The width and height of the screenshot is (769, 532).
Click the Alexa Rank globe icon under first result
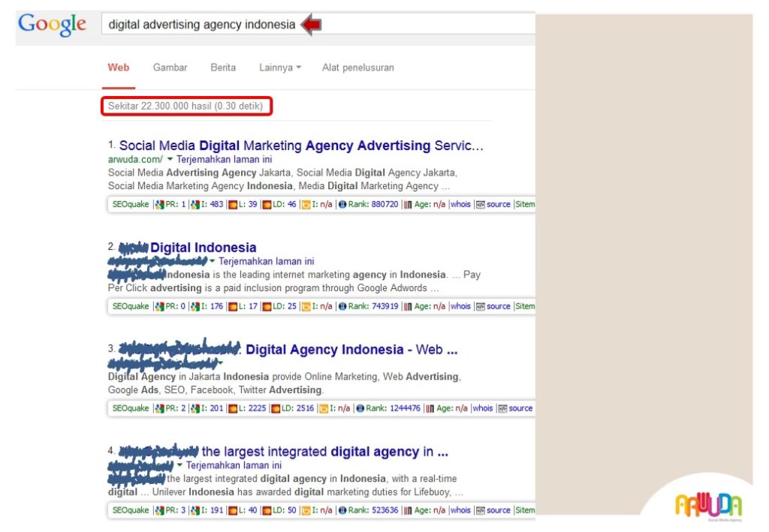coord(342,205)
